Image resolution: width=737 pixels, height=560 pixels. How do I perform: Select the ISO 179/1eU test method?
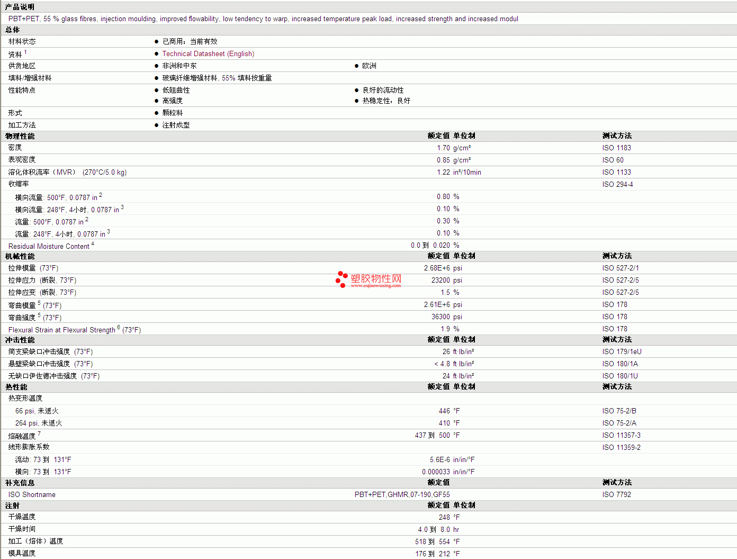tap(622, 352)
